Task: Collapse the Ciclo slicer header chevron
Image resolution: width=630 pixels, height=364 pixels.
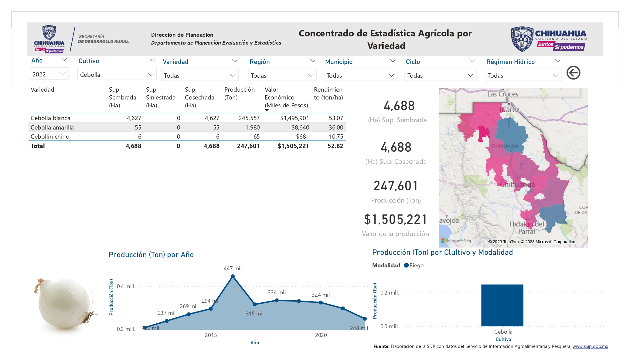Action: coord(472,61)
